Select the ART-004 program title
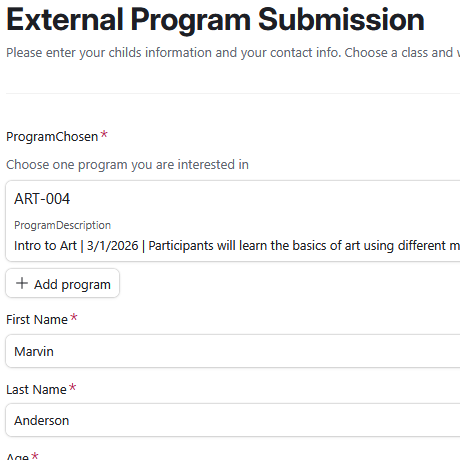Image resolution: width=460 pixels, height=460 pixels. 42,199
